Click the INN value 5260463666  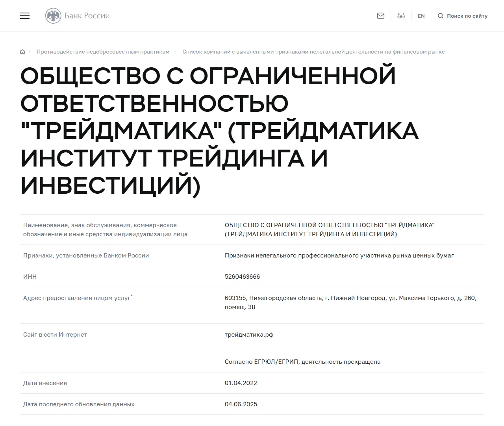point(242,277)
